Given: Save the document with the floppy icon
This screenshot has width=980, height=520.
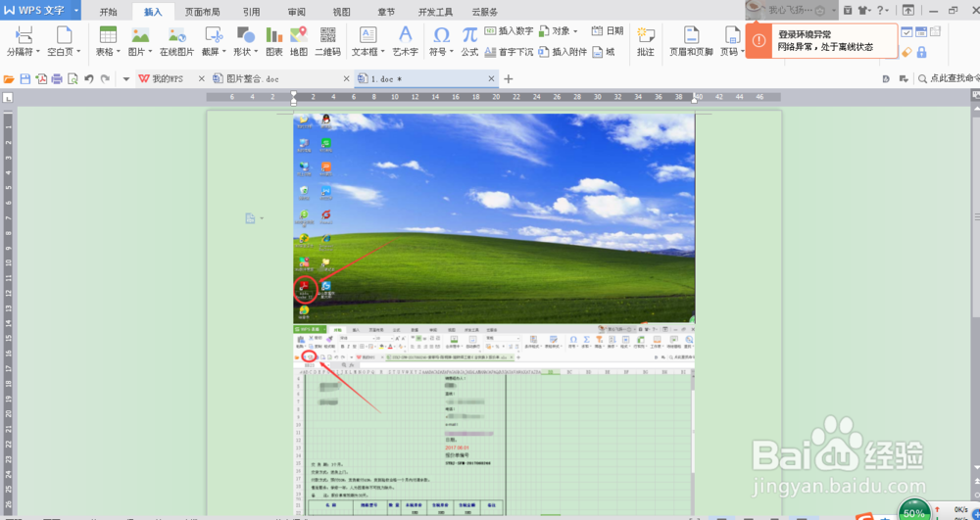Looking at the screenshot, I should [25, 78].
